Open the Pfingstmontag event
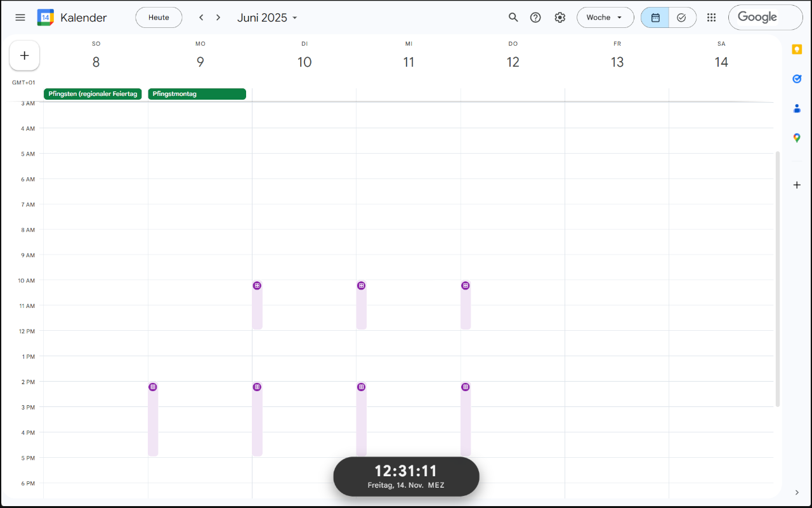 (x=197, y=94)
